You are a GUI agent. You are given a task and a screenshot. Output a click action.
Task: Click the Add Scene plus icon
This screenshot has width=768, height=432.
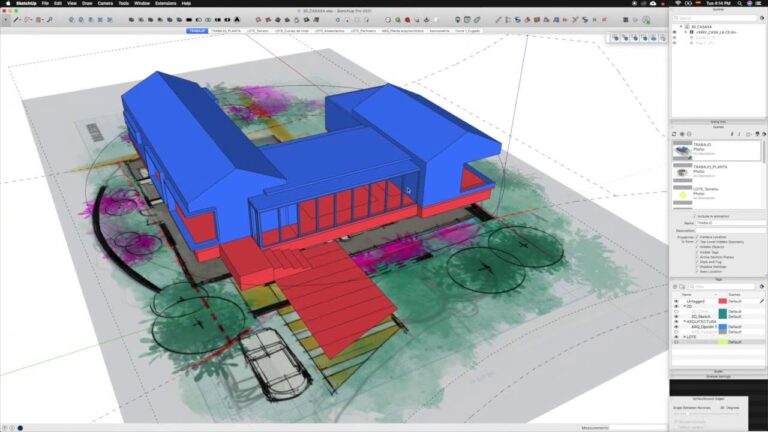click(x=682, y=134)
